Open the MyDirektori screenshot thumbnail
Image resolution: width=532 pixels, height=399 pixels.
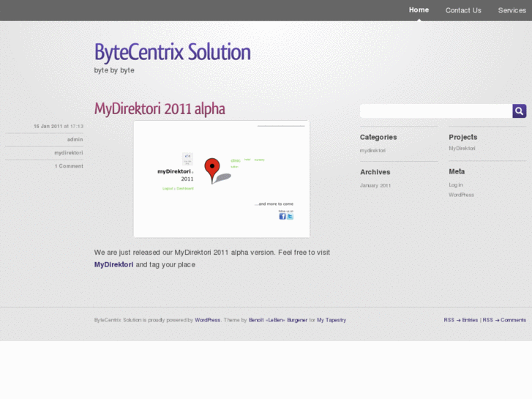click(222, 179)
